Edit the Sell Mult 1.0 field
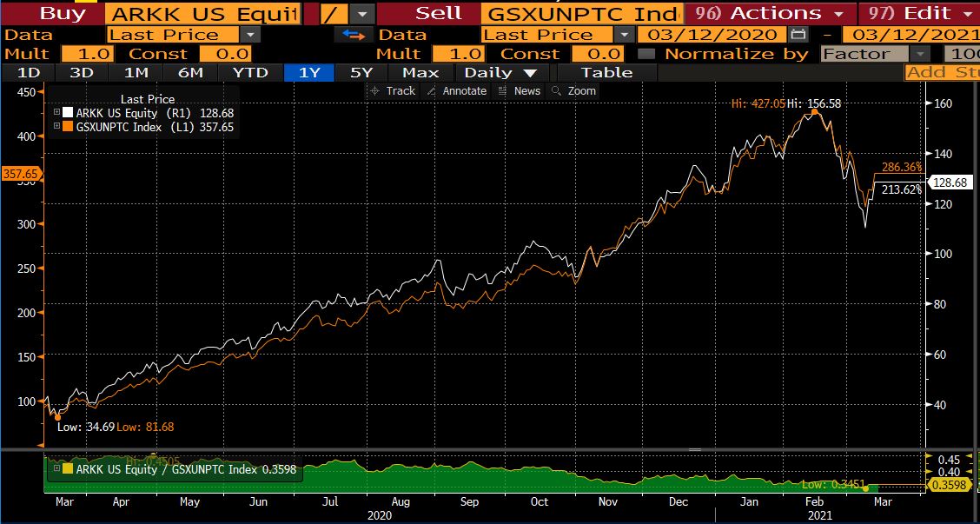Image resolution: width=980 pixels, height=524 pixels. pos(459,54)
